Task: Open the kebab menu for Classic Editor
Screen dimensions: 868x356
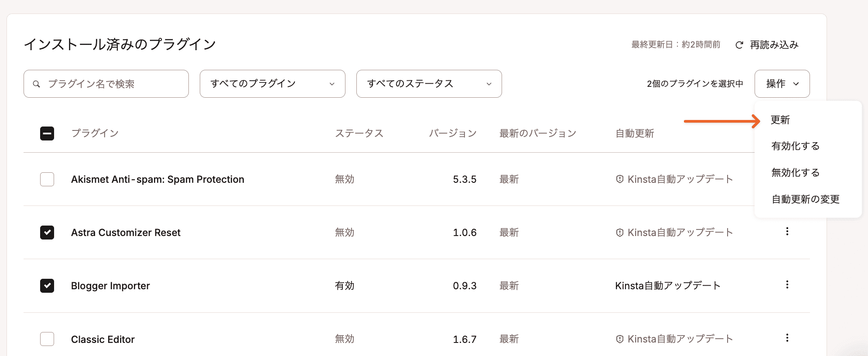Action: (x=788, y=338)
